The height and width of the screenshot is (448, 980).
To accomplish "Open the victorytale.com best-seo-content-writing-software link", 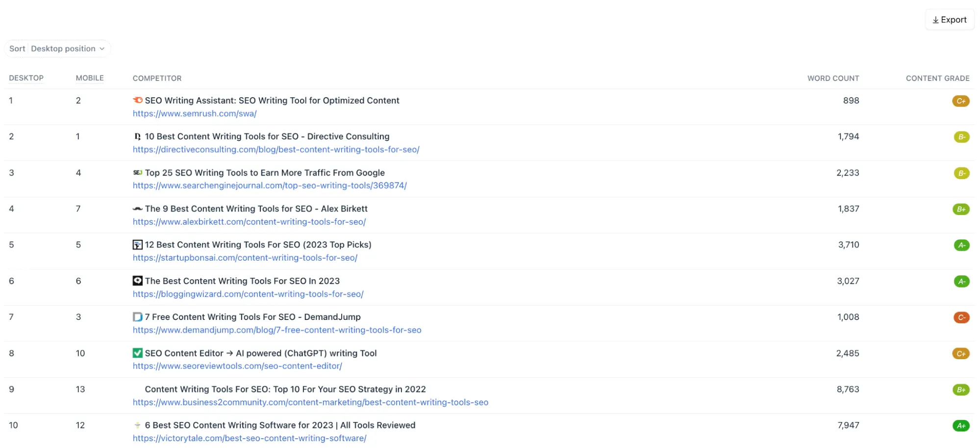I will click(250, 439).
